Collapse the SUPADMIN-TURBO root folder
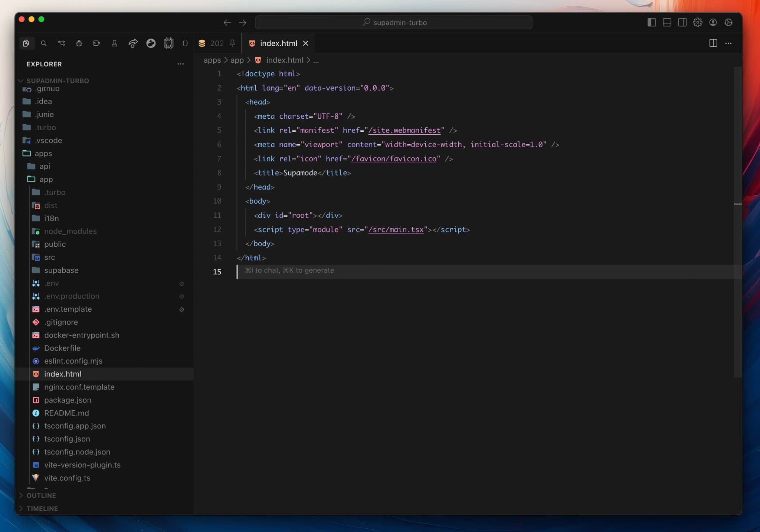 point(58,81)
